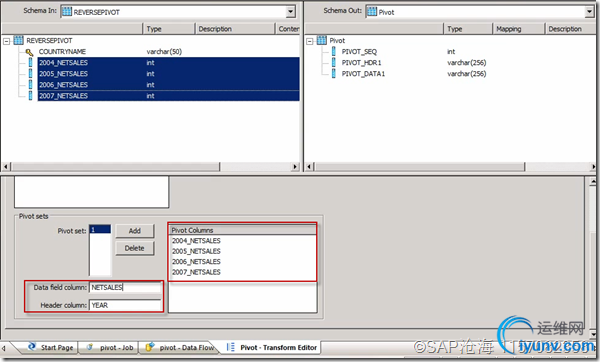Click varchar(50) type of COUNTRYNAME
The image size is (600, 362).
tap(164, 52)
